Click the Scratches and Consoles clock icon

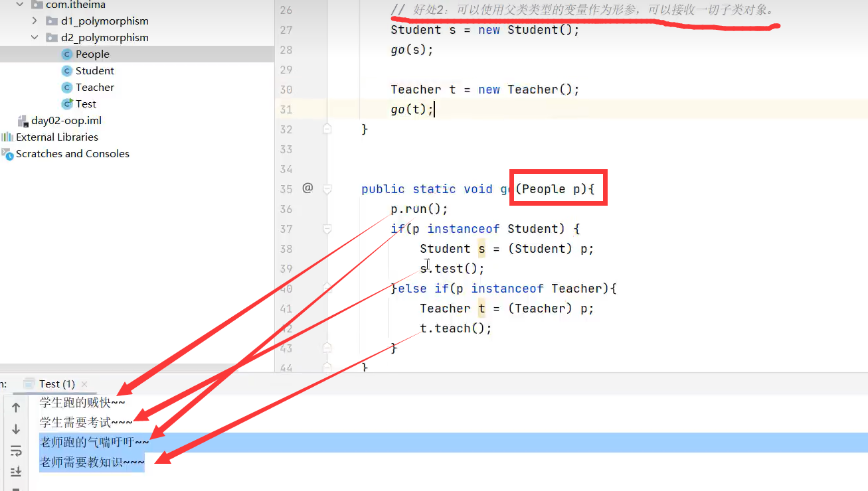point(7,154)
